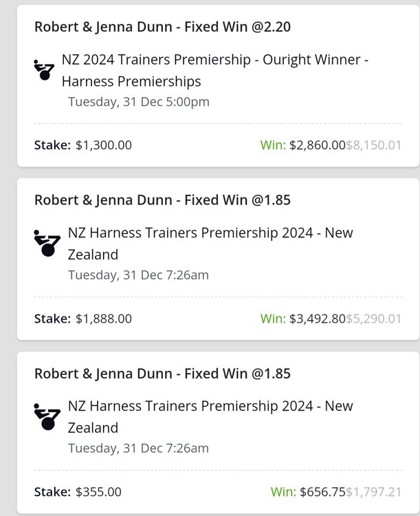Click 7:26am date in the $1,888.00 card
This screenshot has height=516, width=420.
tap(138, 275)
